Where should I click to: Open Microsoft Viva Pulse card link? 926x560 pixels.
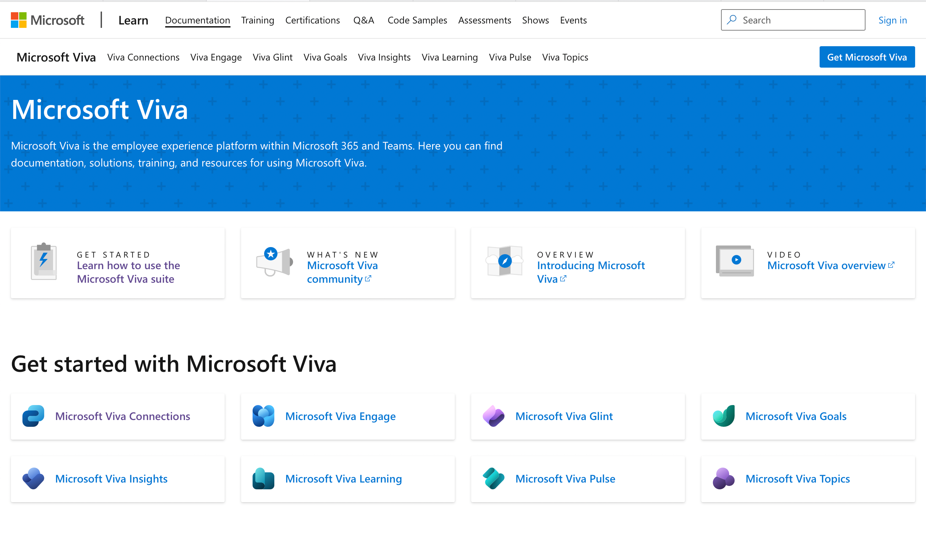(x=565, y=478)
